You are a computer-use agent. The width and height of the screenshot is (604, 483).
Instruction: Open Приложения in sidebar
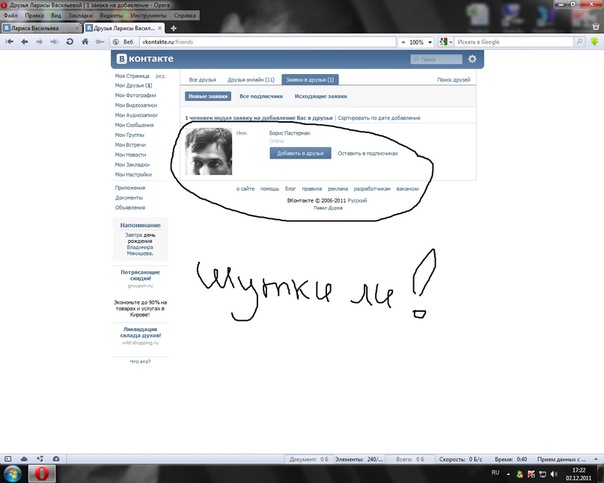pyautogui.click(x=130, y=188)
